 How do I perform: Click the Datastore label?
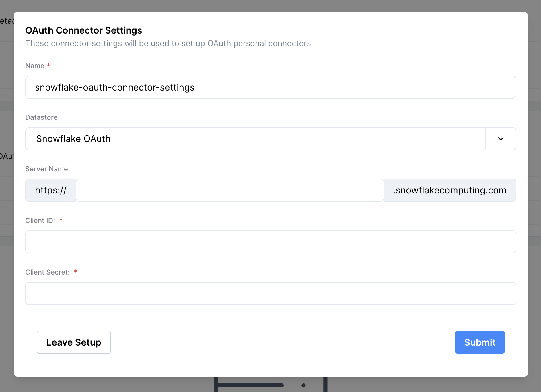(x=41, y=117)
